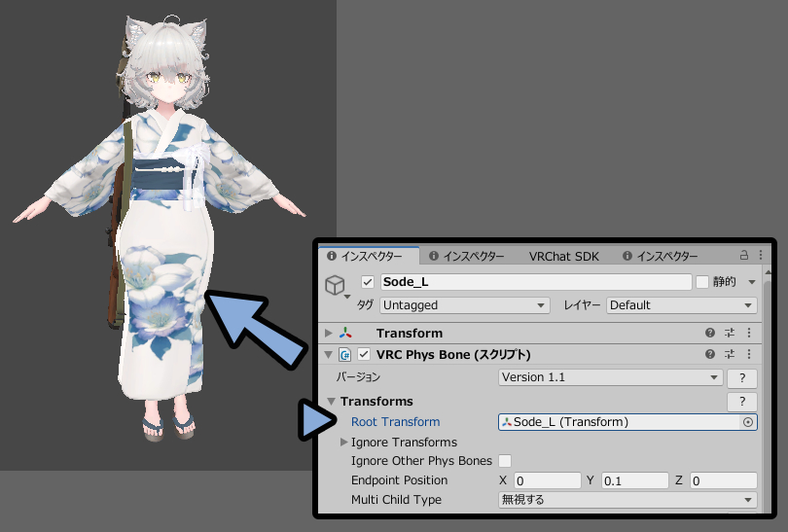The image size is (788, 532).
Task: Click Endpoint Position Y field
Action: (635, 480)
